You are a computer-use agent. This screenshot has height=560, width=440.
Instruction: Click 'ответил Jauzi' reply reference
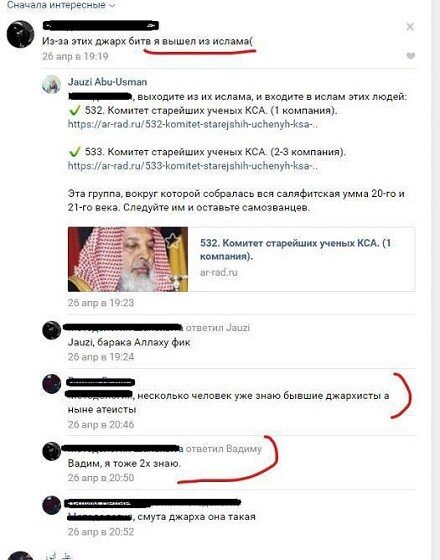coord(218,328)
